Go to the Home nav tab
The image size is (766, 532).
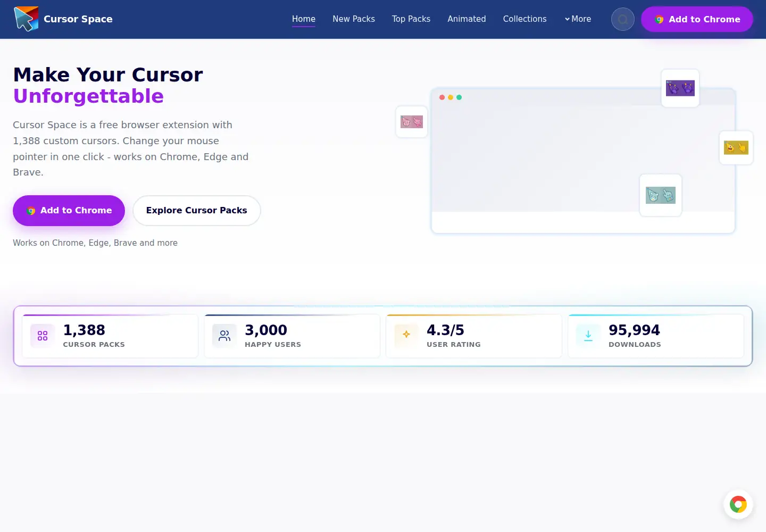pyautogui.click(x=304, y=19)
